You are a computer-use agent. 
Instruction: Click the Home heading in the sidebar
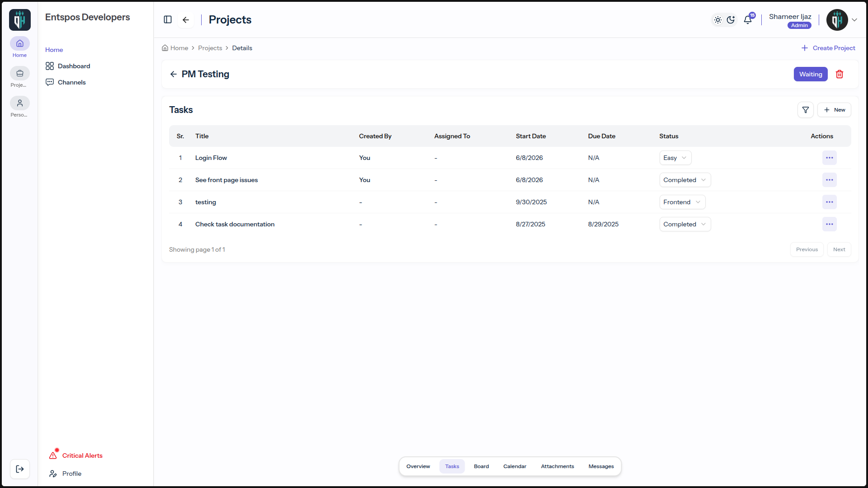[54, 50]
